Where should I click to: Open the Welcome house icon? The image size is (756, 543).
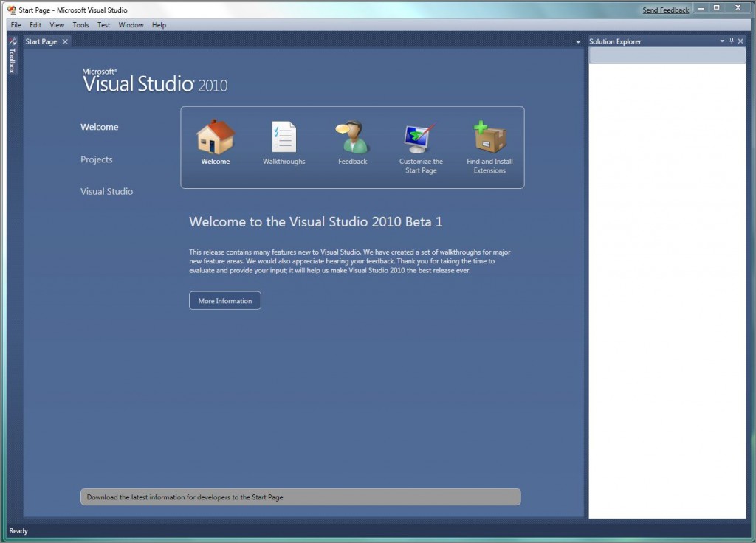click(215, 137)
